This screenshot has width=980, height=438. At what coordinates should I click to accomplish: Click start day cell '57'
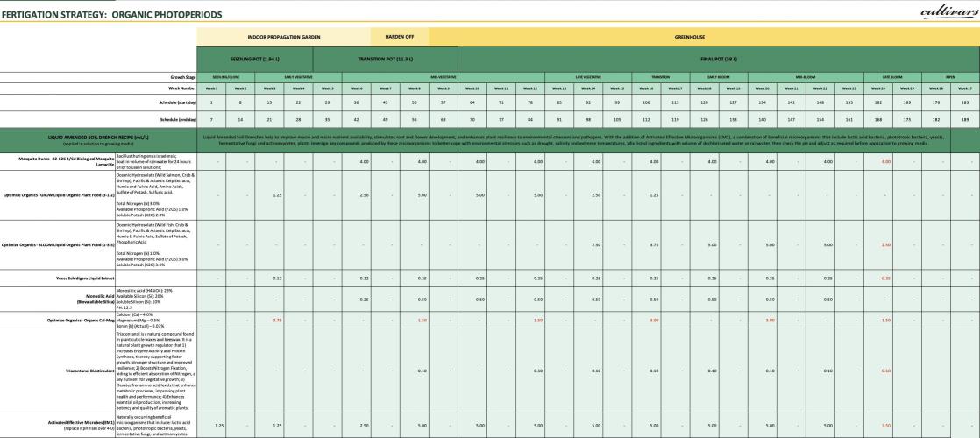coord(444,102)
